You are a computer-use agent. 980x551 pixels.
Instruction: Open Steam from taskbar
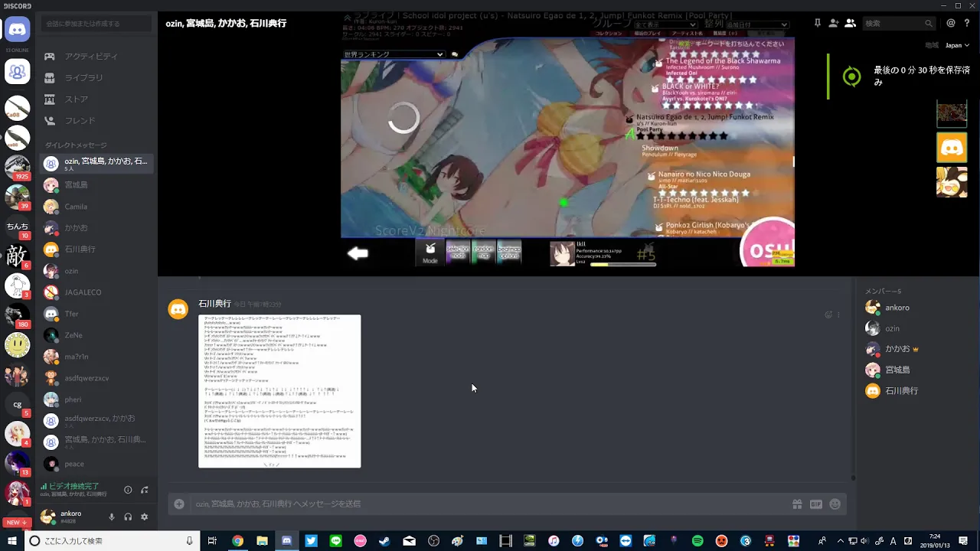point(384,541)
